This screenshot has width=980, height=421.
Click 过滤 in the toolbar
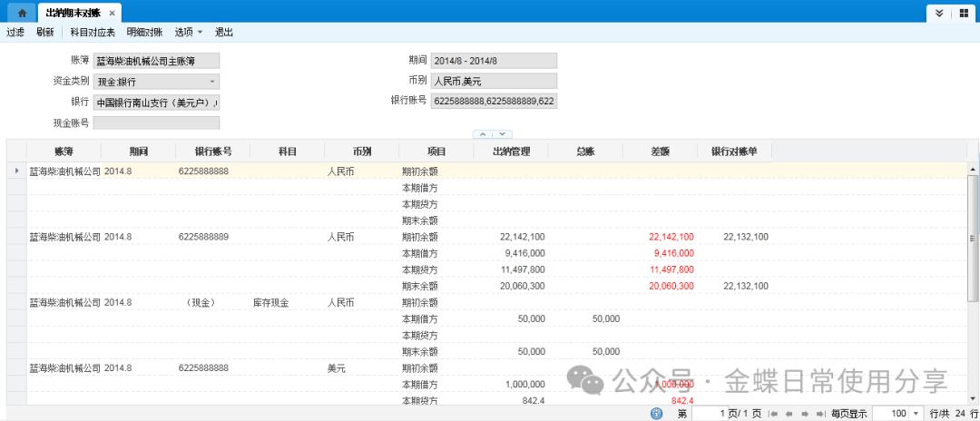coord(15,33)
